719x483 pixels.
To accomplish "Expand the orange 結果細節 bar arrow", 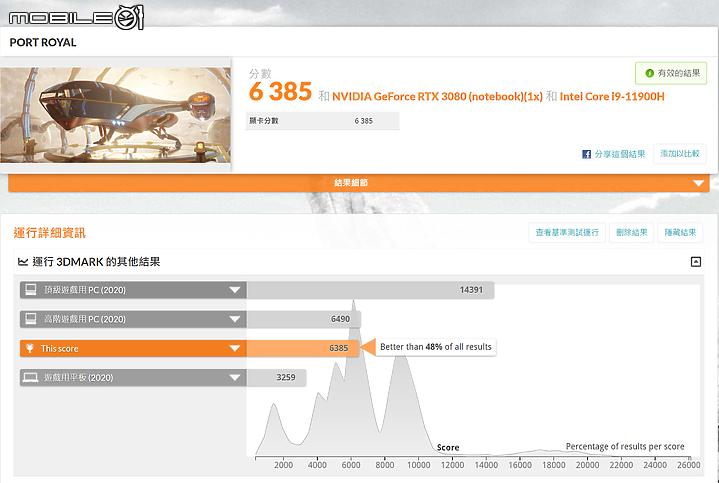I will (x=698, y=183).
